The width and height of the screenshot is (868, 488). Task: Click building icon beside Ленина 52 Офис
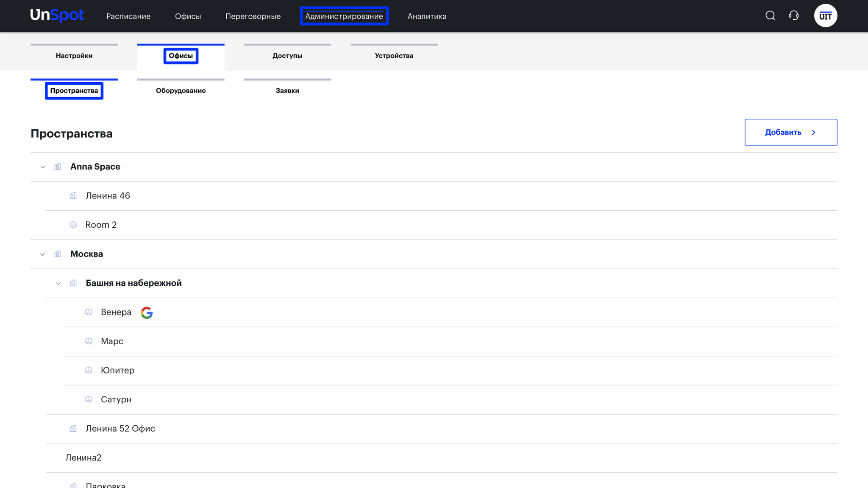click(x=73, y=429)
